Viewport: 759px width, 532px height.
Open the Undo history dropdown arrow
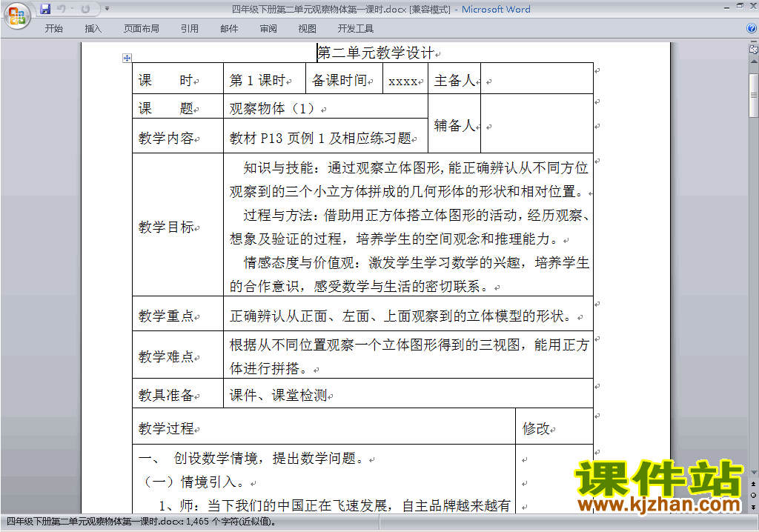point(72,9)
